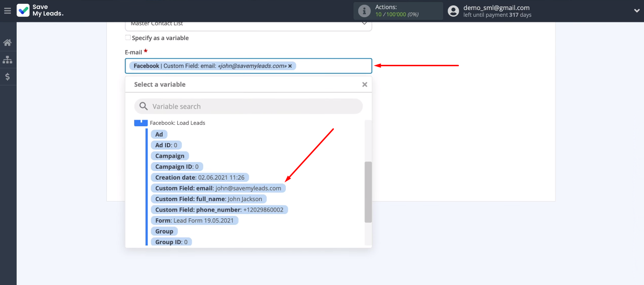The height and width of the screenshot is (285, 644).
Task: Open the home icon in sidebar
Action: 8,43
